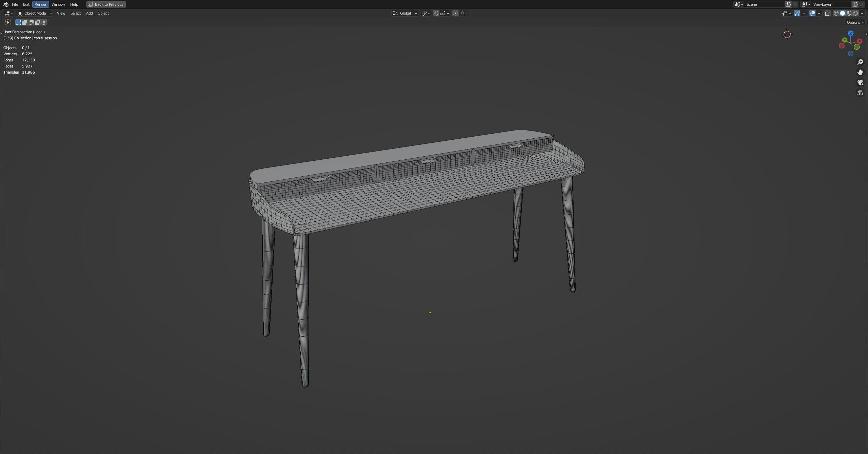Open the gizmo options dropdown arrow
The image size is (868, 454).
pyautogui.click(x=804, y=13)
